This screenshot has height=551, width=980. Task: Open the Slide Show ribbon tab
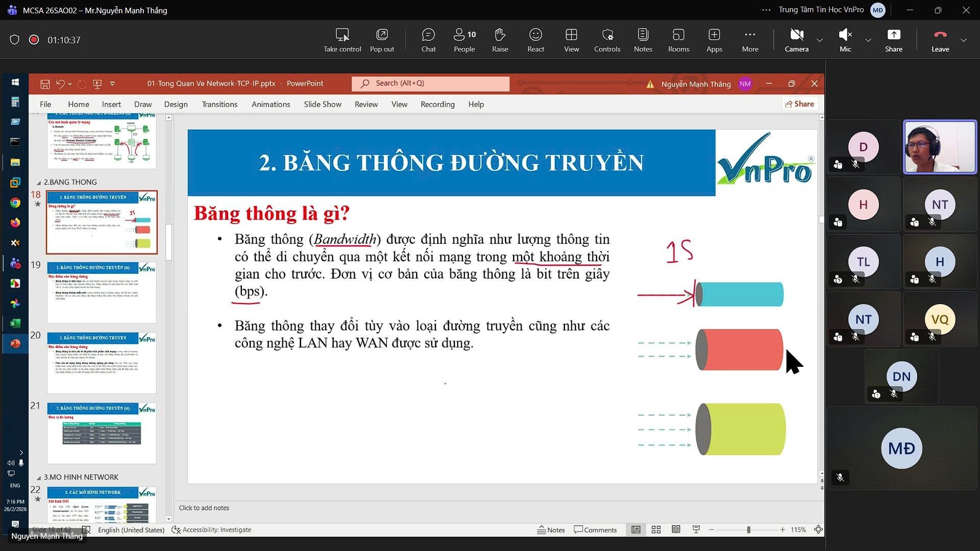pyautogui.click(x=322, y=104)
